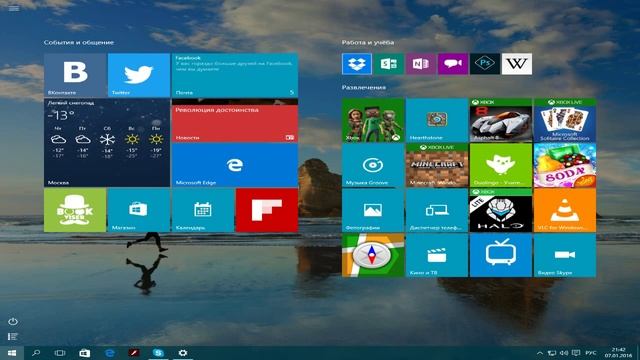Launch the Minecraft tile
This screenshot has width=640, height=360.
click(x=437, y=165)
